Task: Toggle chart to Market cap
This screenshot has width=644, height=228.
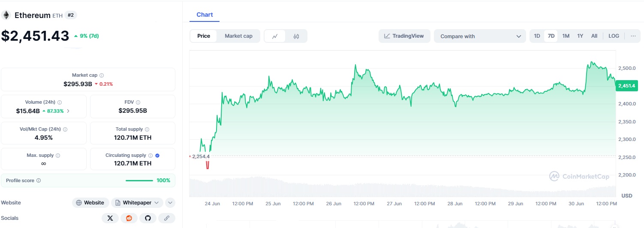Action: coord(238,36)
